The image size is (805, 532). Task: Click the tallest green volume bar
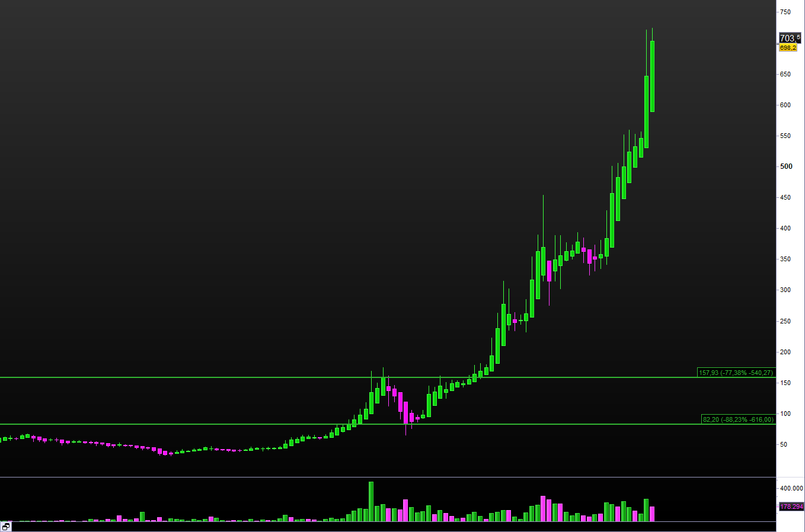(371, 501)
